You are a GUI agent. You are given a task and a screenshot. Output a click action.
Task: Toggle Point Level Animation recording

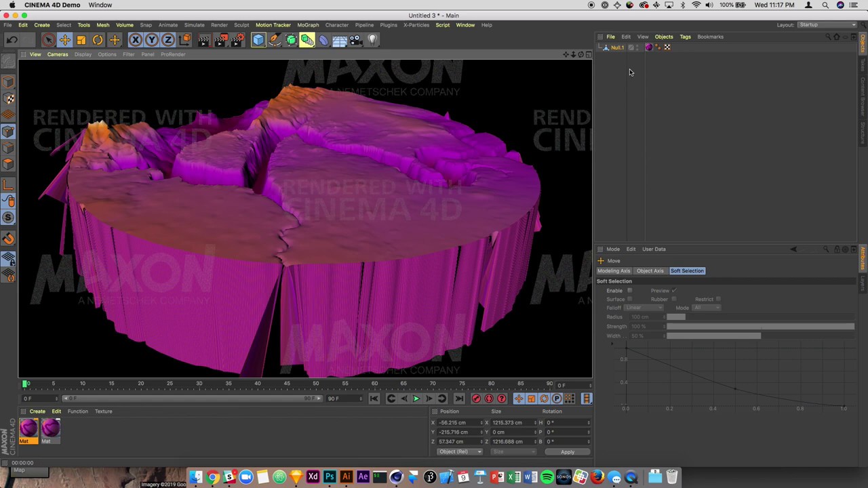570,399
